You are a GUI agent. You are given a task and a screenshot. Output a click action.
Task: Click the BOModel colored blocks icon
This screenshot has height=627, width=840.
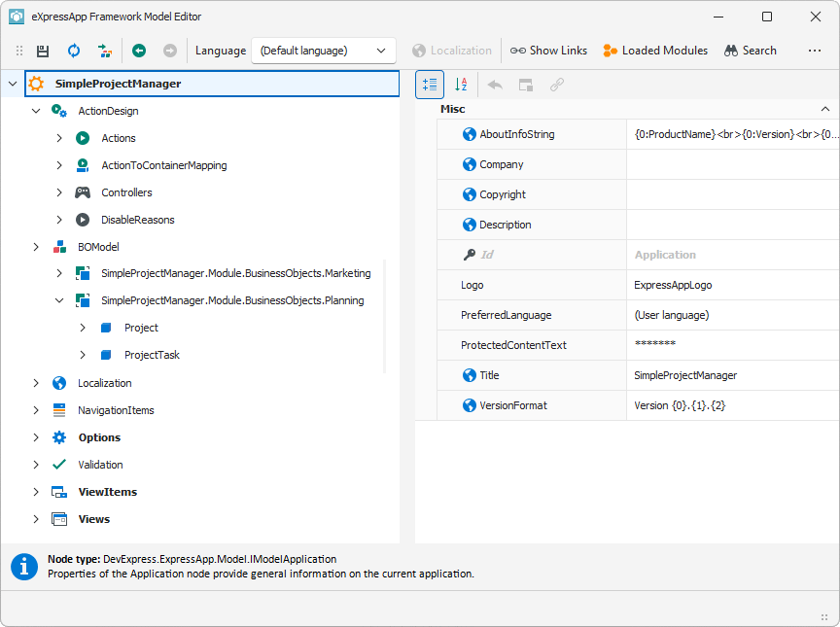[x=59, y=247]
